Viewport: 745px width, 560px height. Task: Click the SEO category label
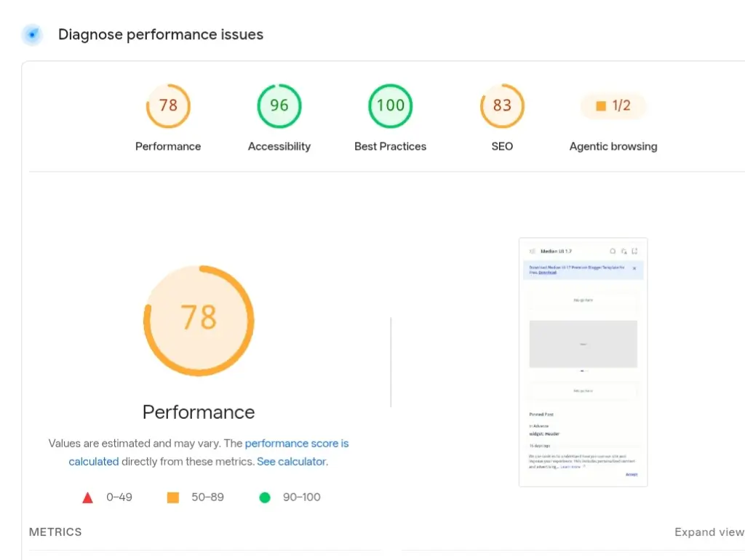click(x=502, y=146)
